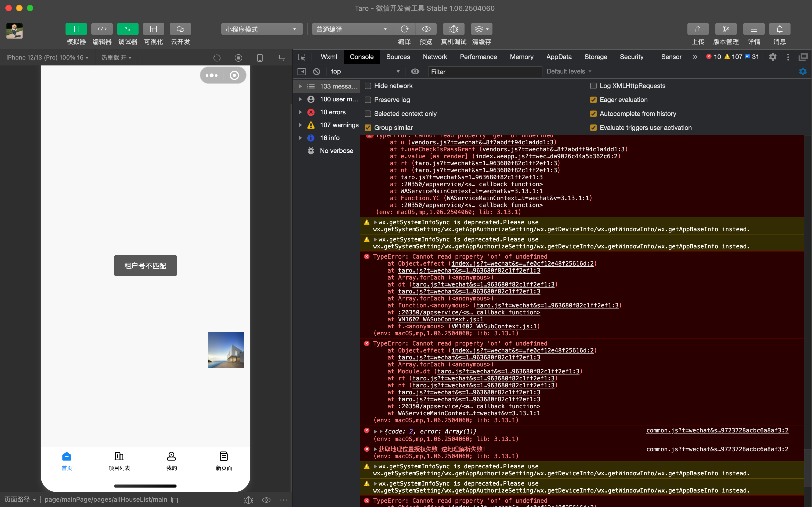Open the 小程序模式 mode dropdown
Screen dimensions: 812x507
261,29
